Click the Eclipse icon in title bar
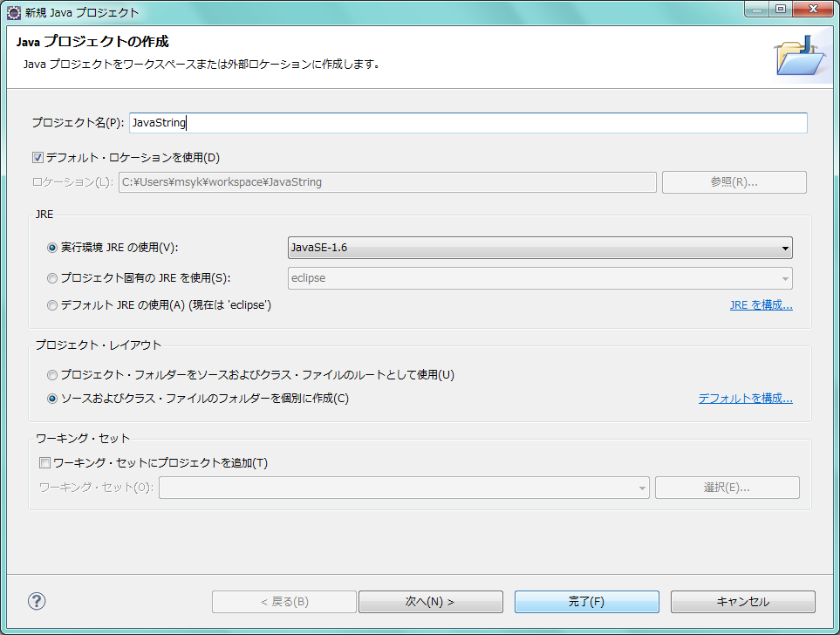This screenshot has height=635, width=840. point(14,12)
